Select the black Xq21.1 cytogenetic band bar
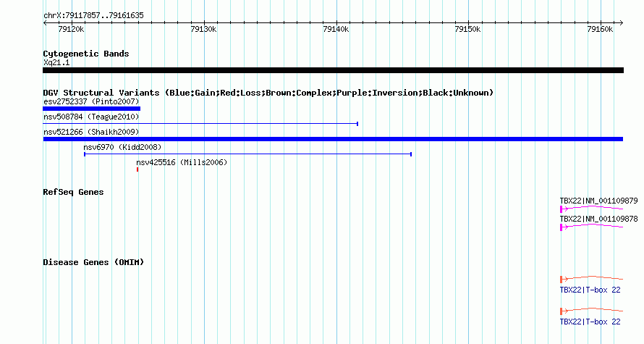Image resolution: width=644 pixels, height=344 pixels. click(333, 70)
